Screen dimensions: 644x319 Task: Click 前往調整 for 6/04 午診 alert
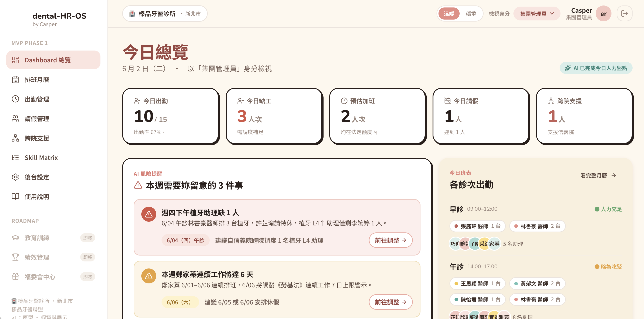391,240
